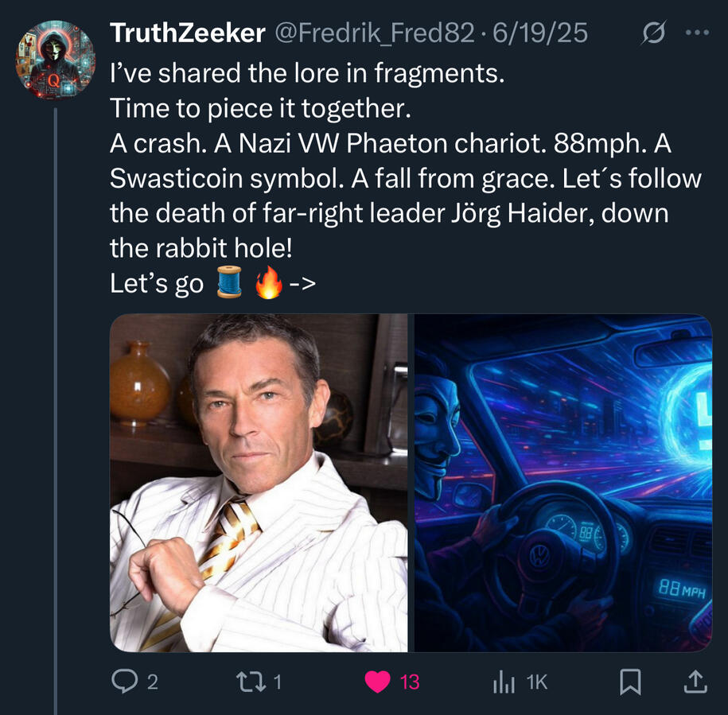Unlike the post via the pink heart
The height and width of the screenshot is (715, 728).
click(x=377, y=682)
